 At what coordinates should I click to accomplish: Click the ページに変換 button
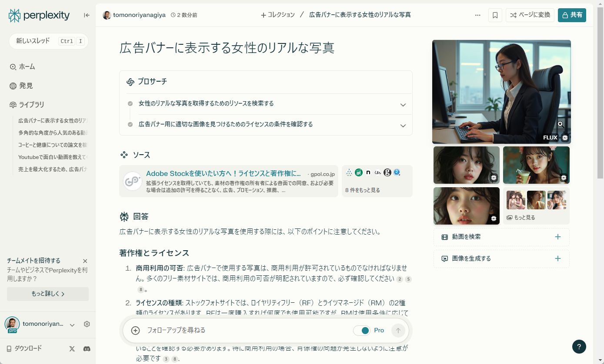530,14
